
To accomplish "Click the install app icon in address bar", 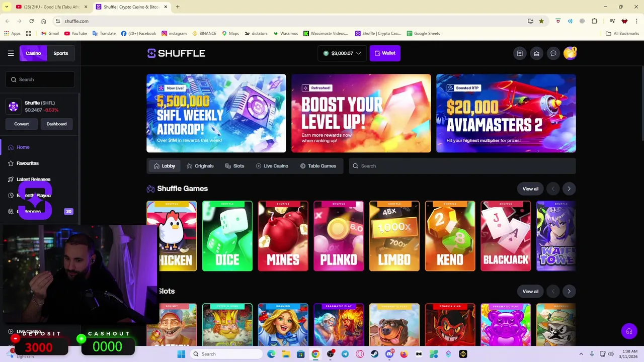I will 530,21.
